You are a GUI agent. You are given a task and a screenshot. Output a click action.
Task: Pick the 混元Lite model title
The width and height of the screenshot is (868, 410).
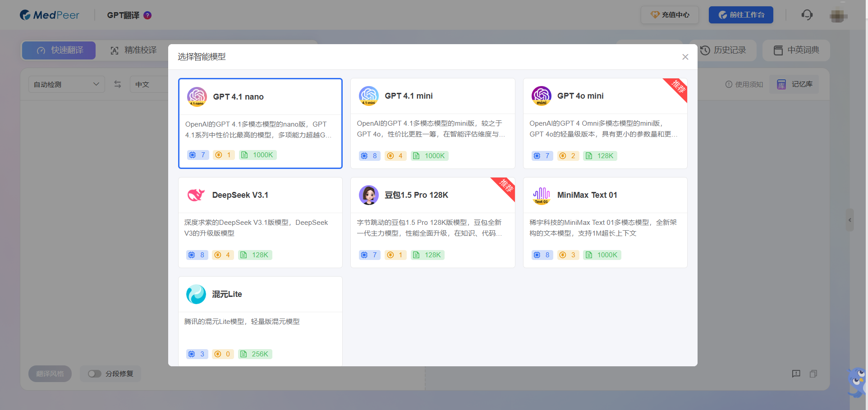(227, 294)
